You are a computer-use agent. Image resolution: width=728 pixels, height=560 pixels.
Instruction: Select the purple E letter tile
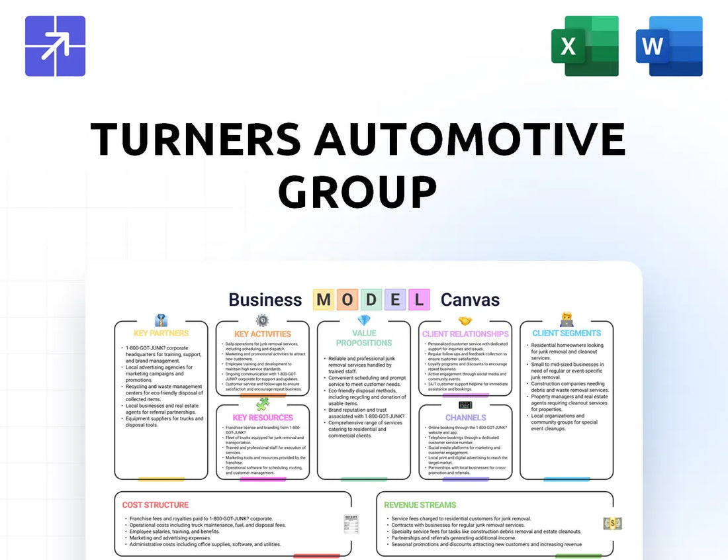point(395,300)
